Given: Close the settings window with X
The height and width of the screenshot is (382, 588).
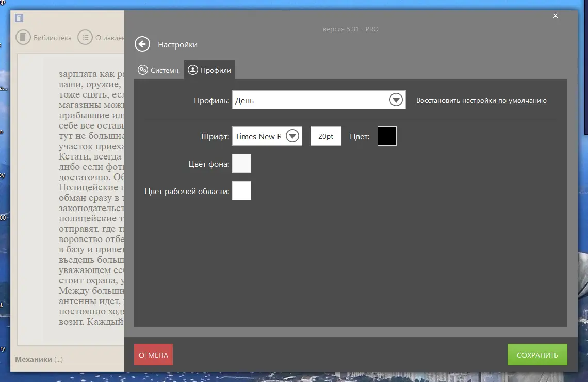Looking at the screenshot, I should 556,16.
